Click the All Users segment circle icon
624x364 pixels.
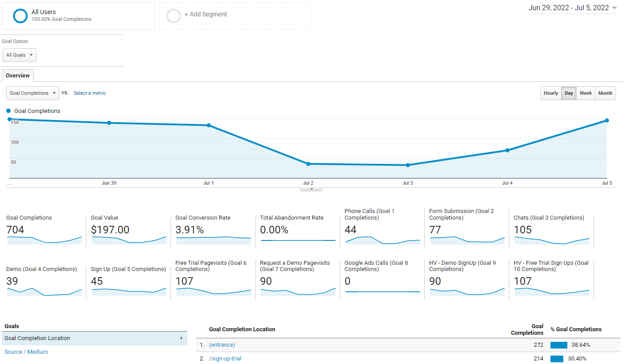19,15
